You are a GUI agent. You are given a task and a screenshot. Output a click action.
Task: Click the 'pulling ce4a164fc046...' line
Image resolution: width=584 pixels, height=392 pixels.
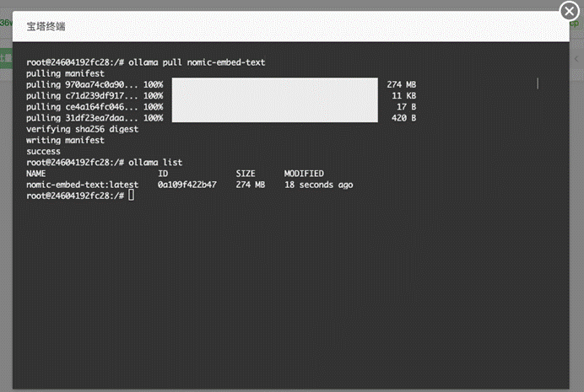pos(95,107)
